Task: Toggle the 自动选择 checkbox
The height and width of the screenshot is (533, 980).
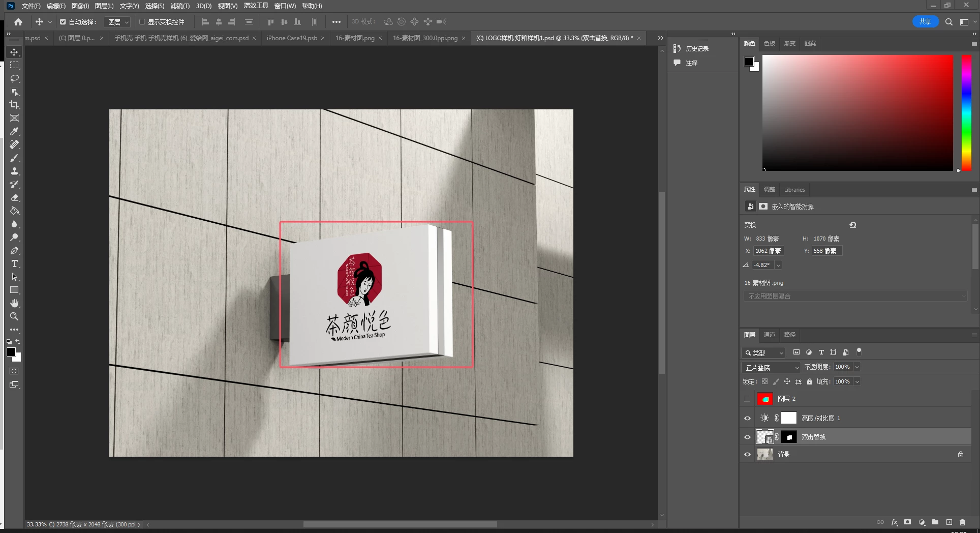Action: point(63,22)
